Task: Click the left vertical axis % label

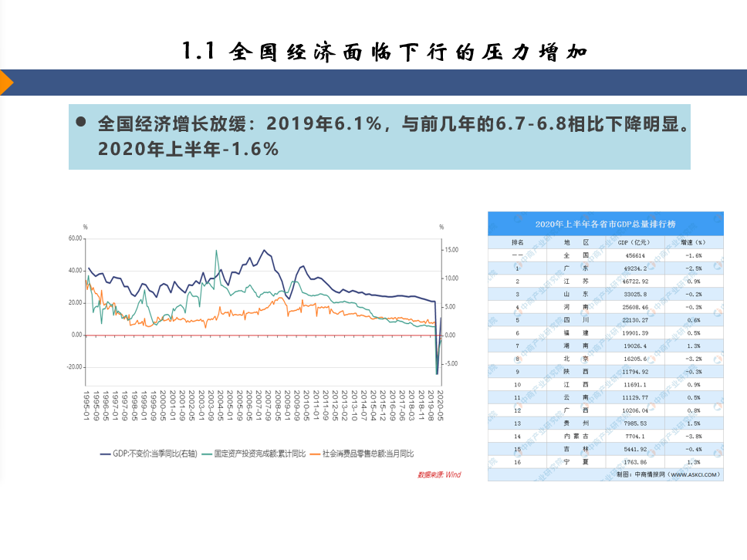Action: point(85,227)
